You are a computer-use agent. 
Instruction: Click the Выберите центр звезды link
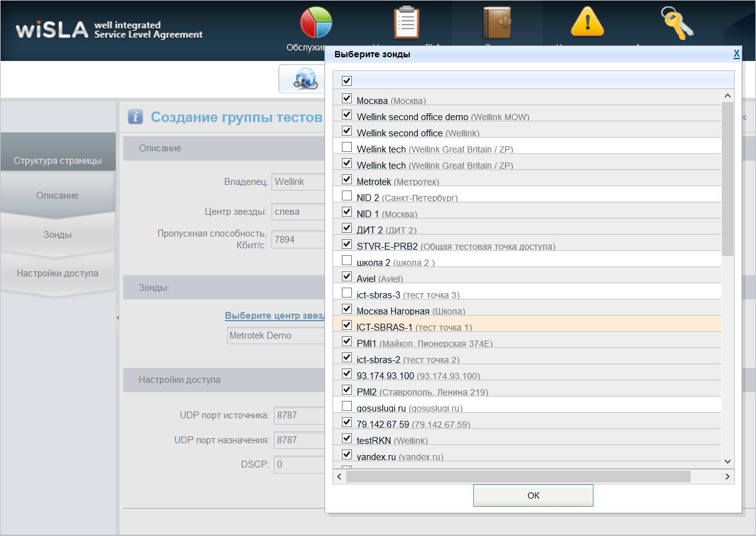click(275, 316)
